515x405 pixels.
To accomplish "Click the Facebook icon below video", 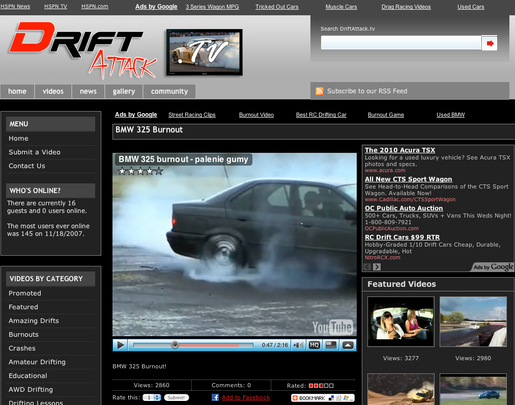I will click(215, 397).
